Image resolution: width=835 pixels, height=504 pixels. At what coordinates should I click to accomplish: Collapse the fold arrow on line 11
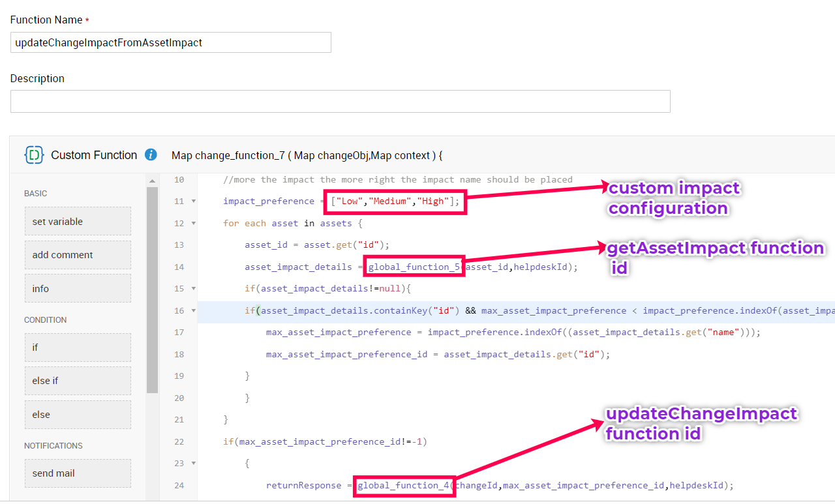tap(194, 201)
